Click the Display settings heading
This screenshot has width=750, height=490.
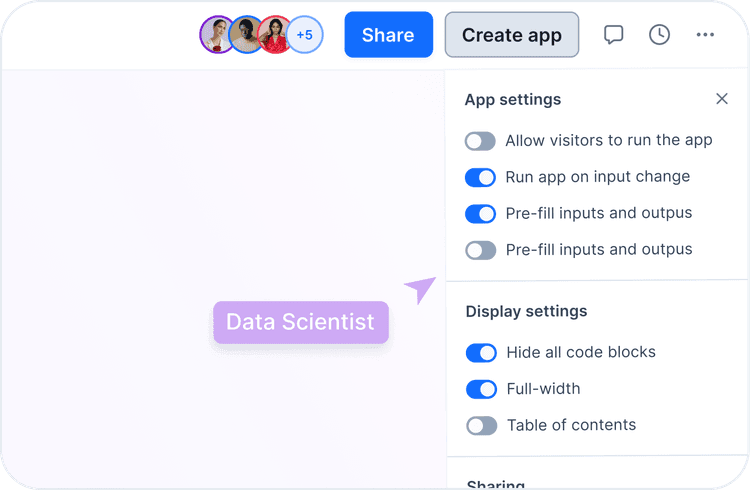526,311
